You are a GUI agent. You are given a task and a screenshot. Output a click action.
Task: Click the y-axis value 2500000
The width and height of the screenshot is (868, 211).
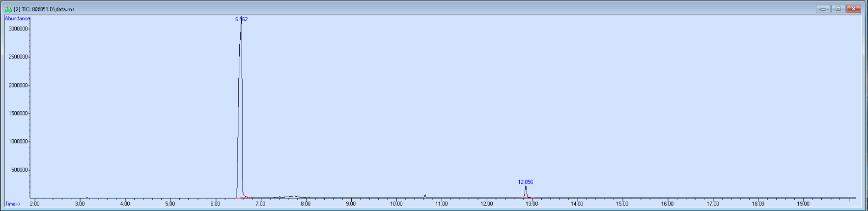(x=18, y=57)
